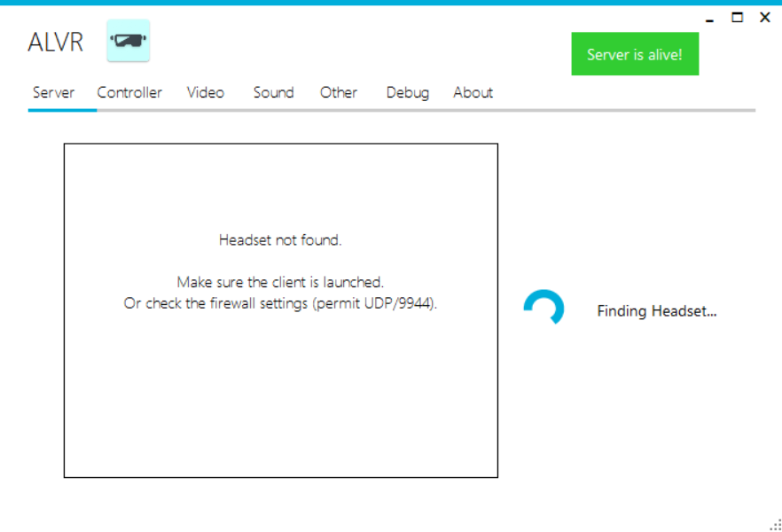Maximize the ALVR window

(x=737, y=18)
